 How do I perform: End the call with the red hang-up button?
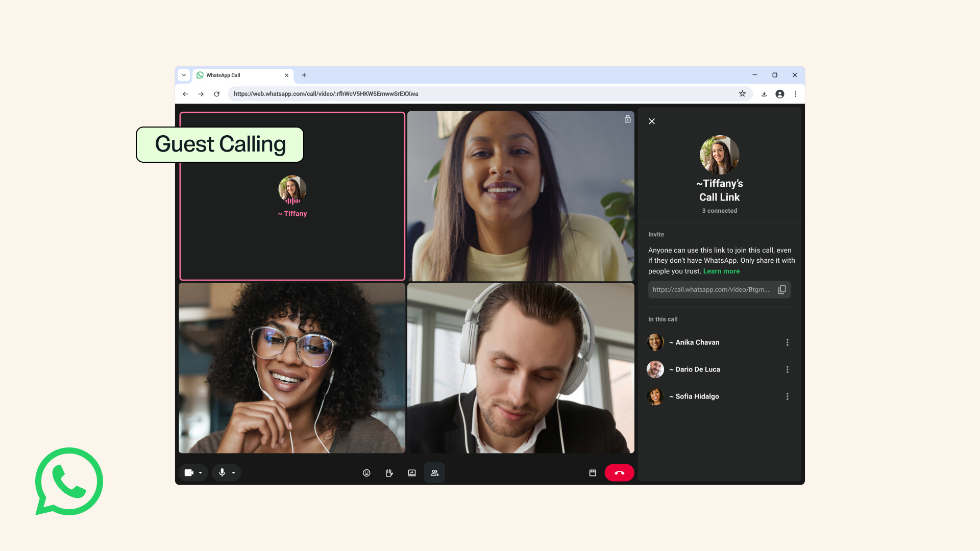pos(619,473)
